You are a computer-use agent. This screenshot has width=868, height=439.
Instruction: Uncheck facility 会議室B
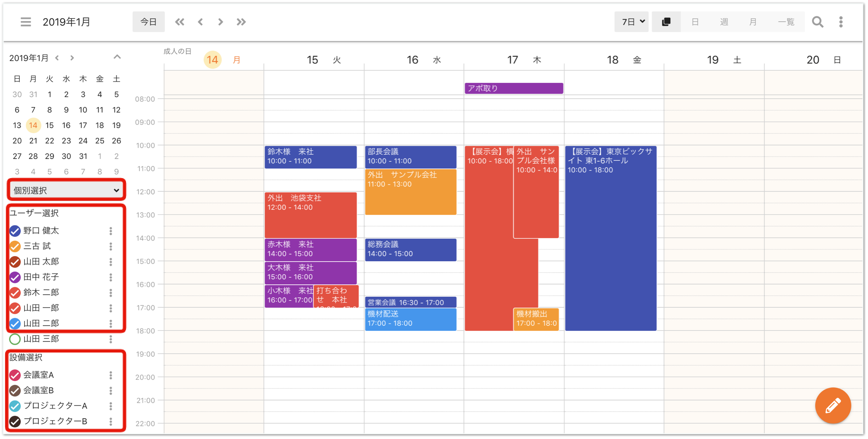point(15,391)
